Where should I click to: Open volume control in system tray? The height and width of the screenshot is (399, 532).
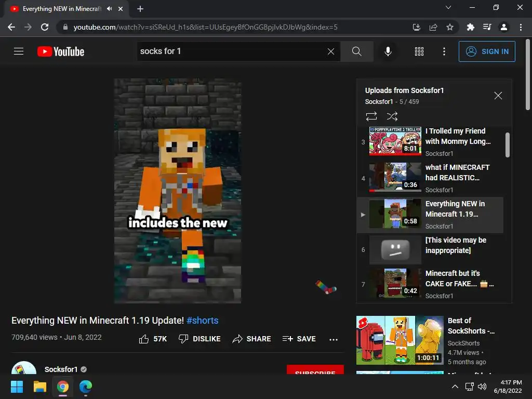tap(482, 387)
